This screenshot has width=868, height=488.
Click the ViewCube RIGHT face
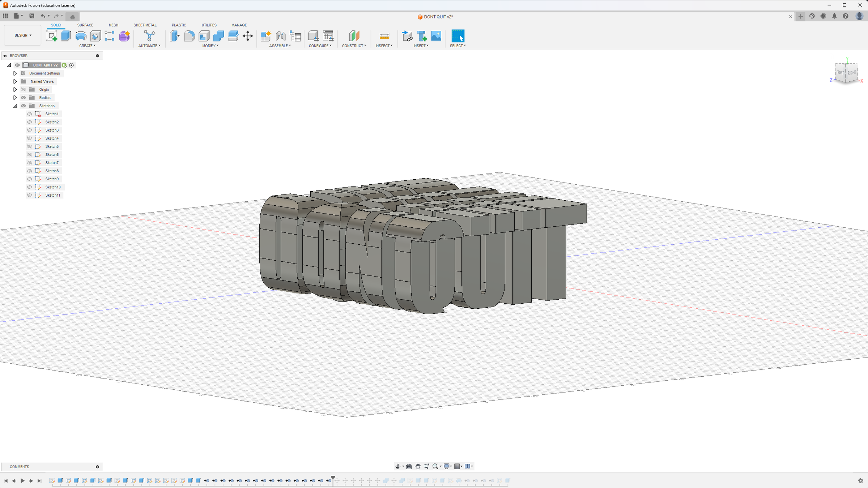pos(852,73)
